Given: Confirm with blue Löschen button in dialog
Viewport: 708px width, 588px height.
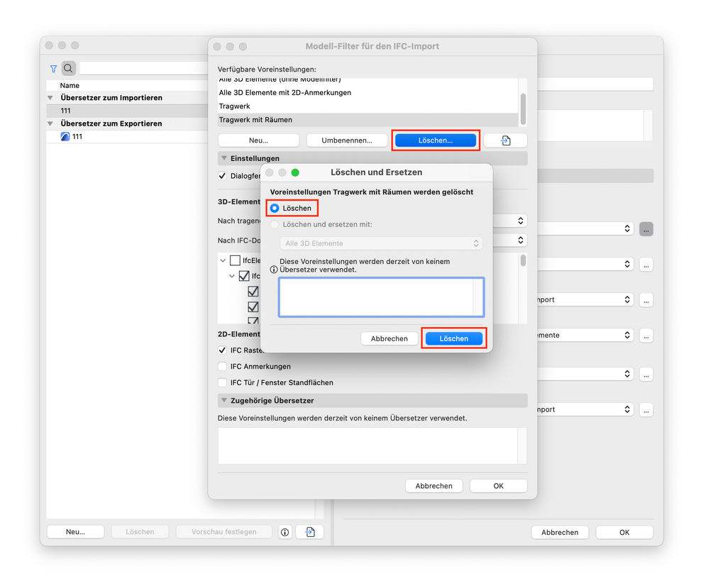Looking at the screenshot, I should coord(454,339).
